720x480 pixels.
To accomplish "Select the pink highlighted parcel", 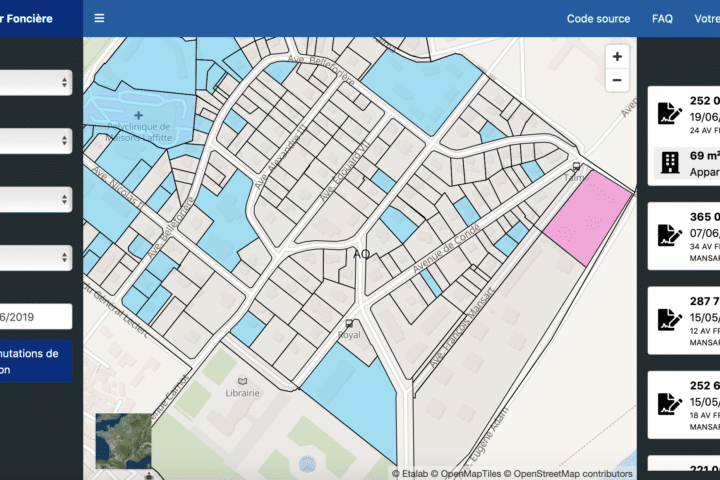I will tap(588, 218).
